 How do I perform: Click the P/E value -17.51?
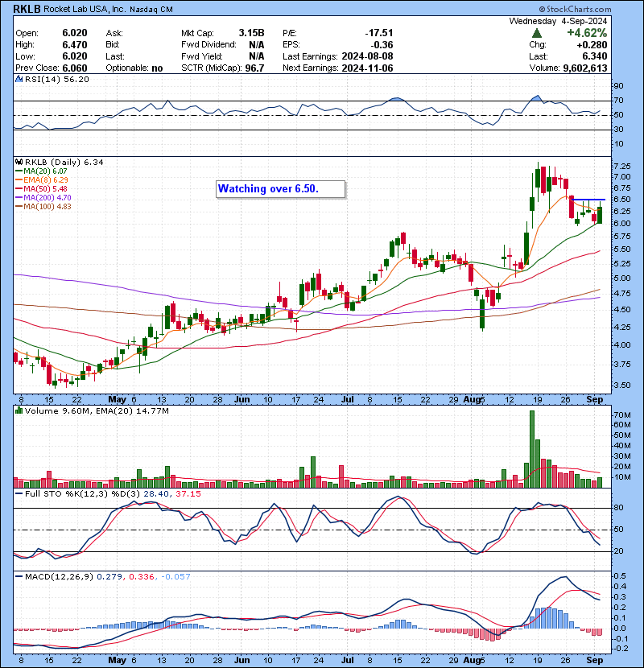tap(379, 33)
